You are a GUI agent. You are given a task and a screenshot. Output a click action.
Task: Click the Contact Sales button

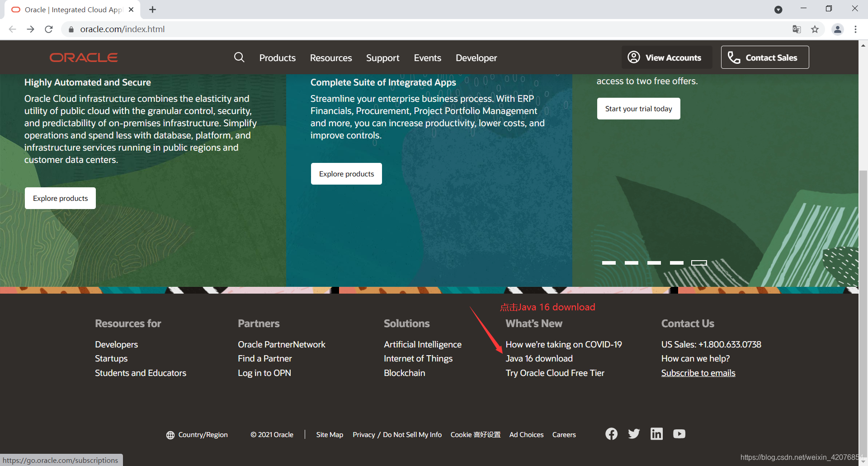pyautogui.click(x=765, y=57)
